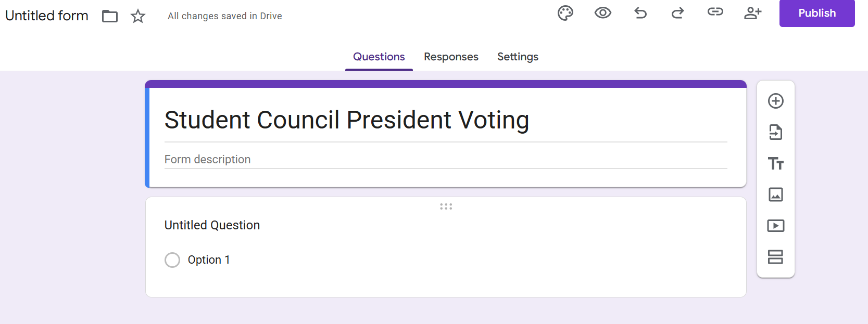Insert an image into form
The width and height of the screenshot is (868, 324).
click(x=776, y=195)
